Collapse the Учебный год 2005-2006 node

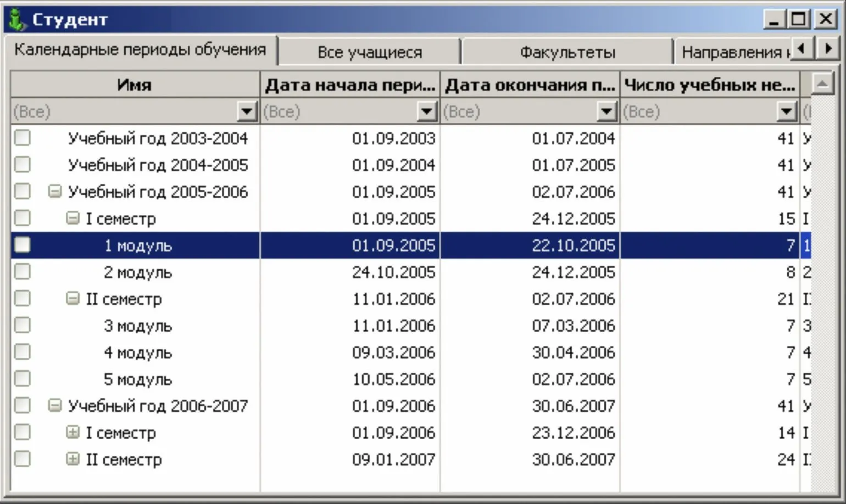coord(54,191)
